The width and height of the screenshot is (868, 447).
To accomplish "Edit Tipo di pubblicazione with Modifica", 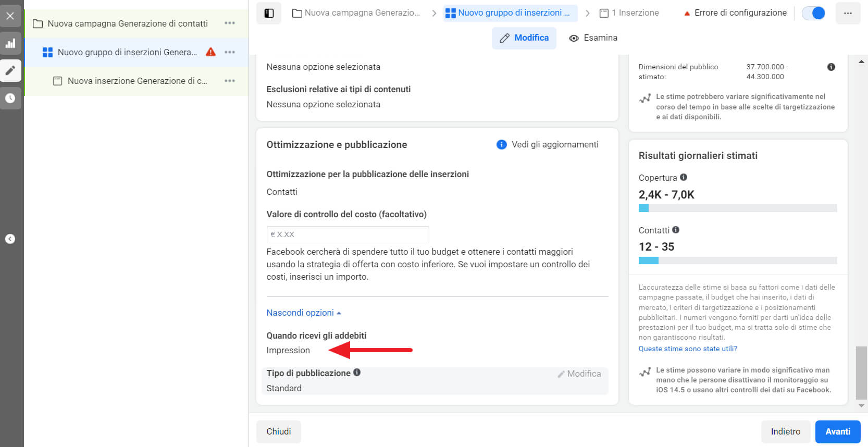I will point(579,374).
